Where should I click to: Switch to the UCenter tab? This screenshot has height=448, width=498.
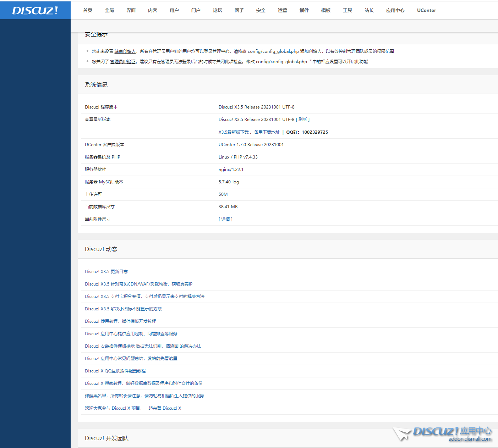tap(426, 10)
